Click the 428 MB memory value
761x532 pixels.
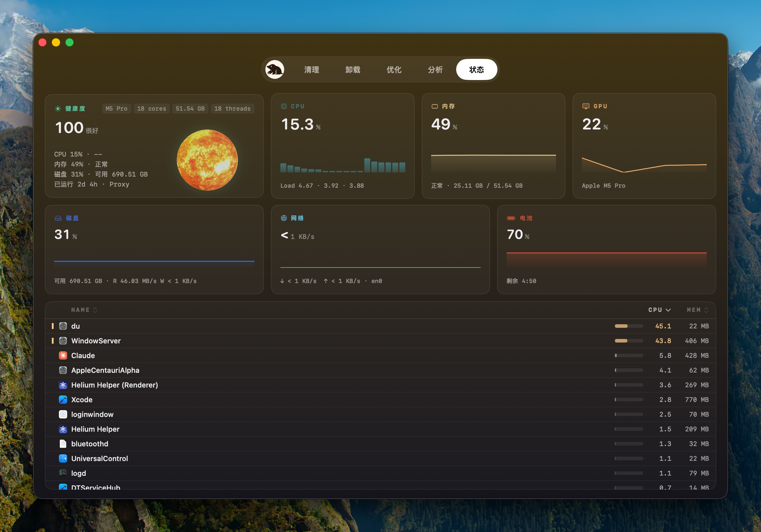click(697, 355)
